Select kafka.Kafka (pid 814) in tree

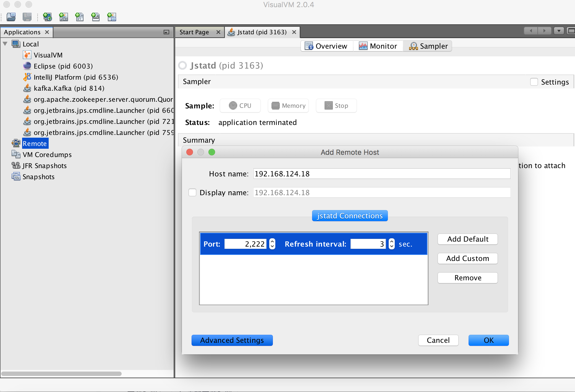pyautogui.click(x=69, y=88)
